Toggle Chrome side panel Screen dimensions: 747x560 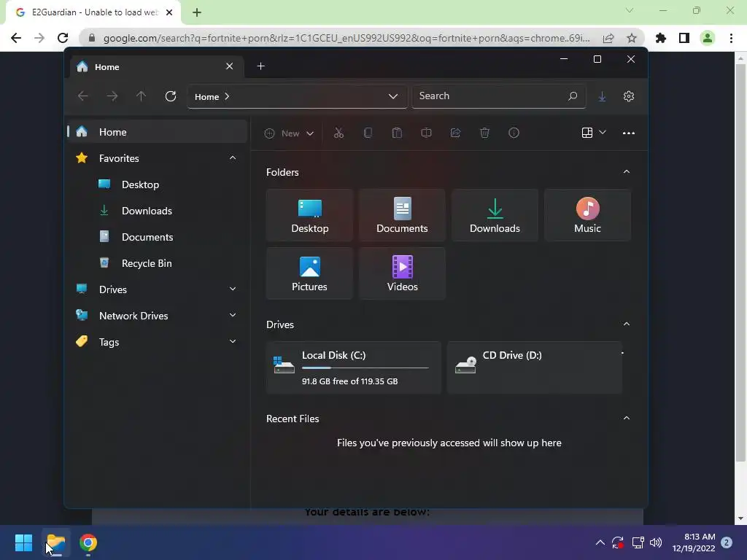[x=684, y=38]
